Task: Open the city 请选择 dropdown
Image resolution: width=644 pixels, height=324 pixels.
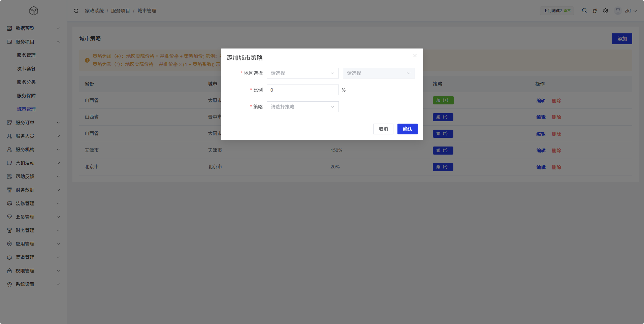Action: [x=379, y=73]
